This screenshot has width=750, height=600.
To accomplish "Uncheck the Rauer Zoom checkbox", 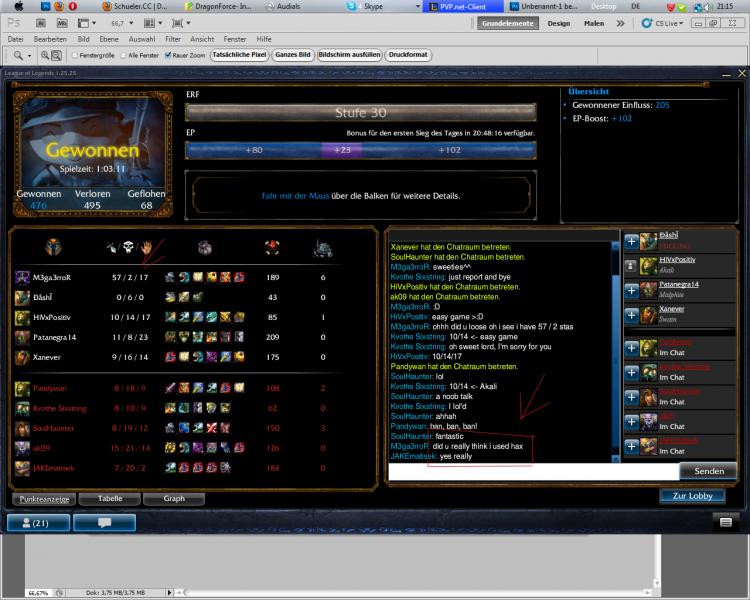I will tap(168, 56).
